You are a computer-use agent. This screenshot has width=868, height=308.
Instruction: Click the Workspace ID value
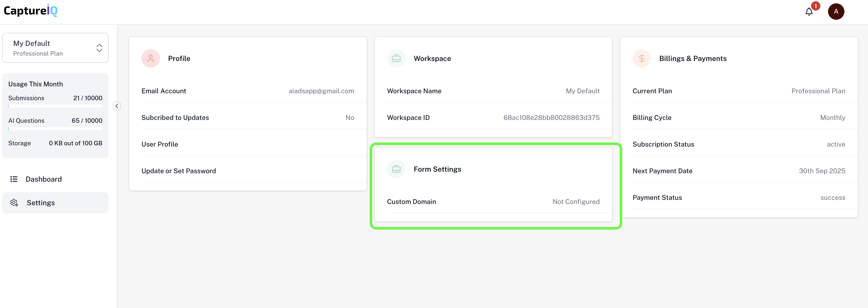click(x=551, y=118)
